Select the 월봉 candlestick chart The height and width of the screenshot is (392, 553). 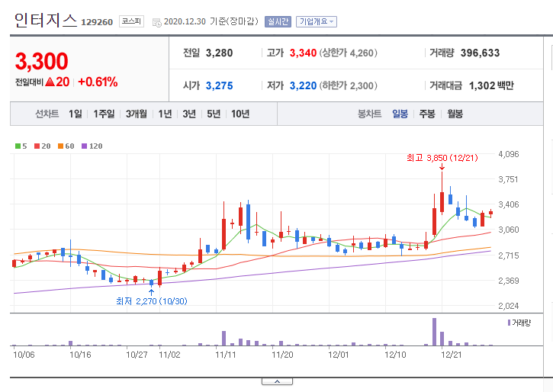click(455, 114)
